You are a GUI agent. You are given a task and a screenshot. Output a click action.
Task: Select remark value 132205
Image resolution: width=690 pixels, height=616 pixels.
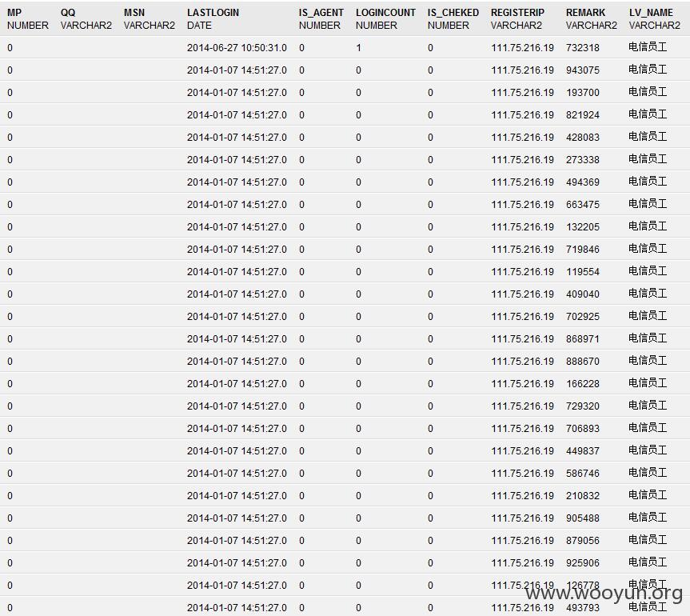pyautogui.click(x=583, y=227)
